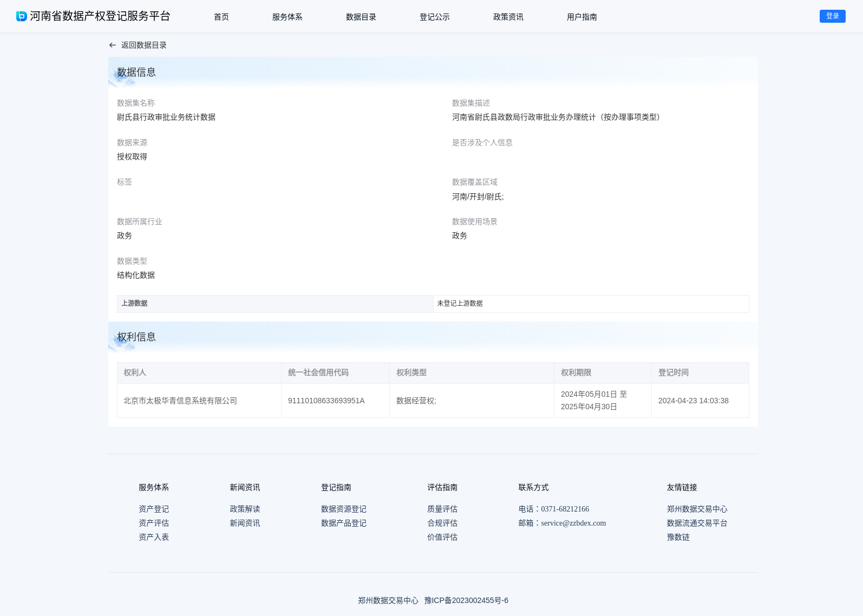Open friendly link 数据流通交易平台
863x616 pixels.
[697, 523]
